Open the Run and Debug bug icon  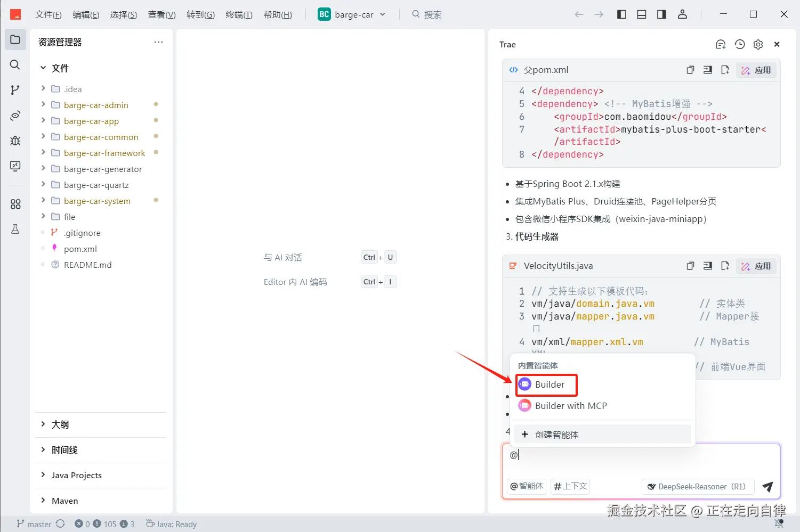tap(15, 141)
